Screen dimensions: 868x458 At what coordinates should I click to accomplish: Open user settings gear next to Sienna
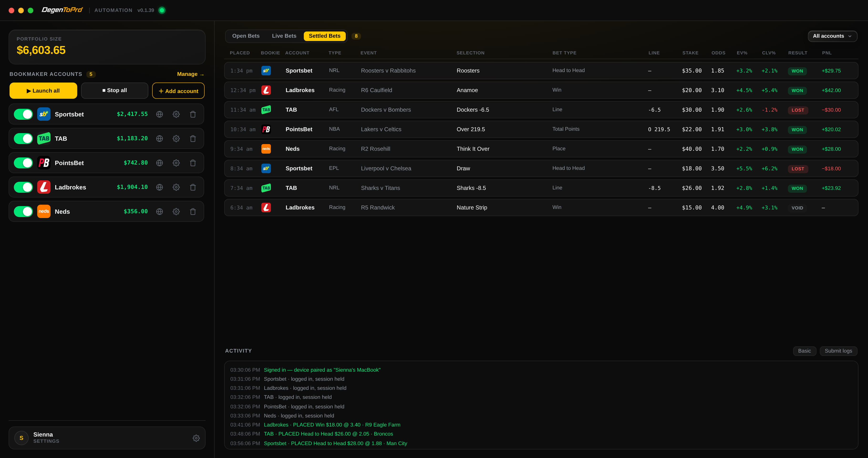coord(196,438)
